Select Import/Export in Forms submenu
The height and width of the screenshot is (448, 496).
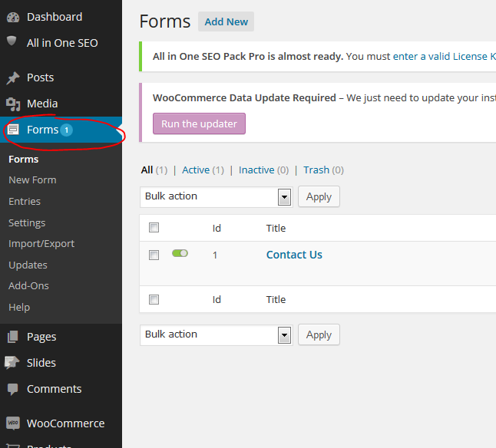(x=41, y=243)
